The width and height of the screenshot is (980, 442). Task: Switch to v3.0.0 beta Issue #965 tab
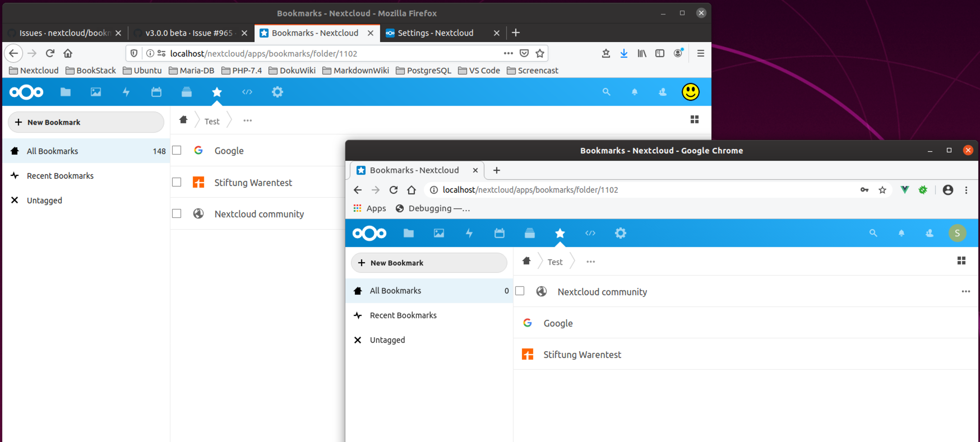[190, 33]
